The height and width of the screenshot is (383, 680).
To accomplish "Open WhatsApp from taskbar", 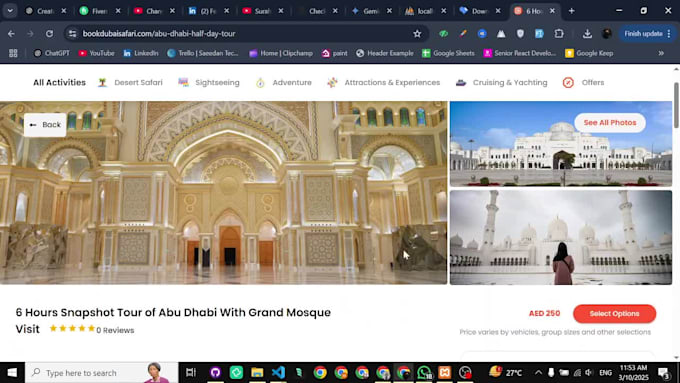I will (424, 373).
